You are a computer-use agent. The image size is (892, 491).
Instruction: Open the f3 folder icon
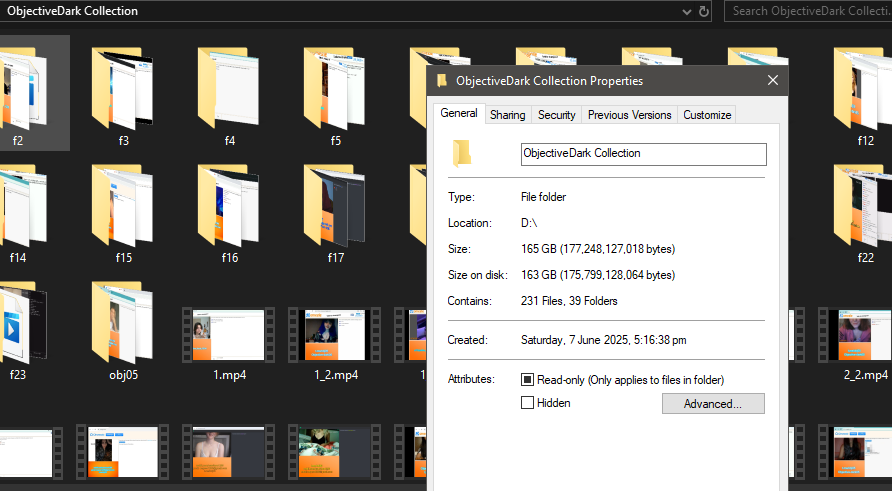[x=123, y=89]
